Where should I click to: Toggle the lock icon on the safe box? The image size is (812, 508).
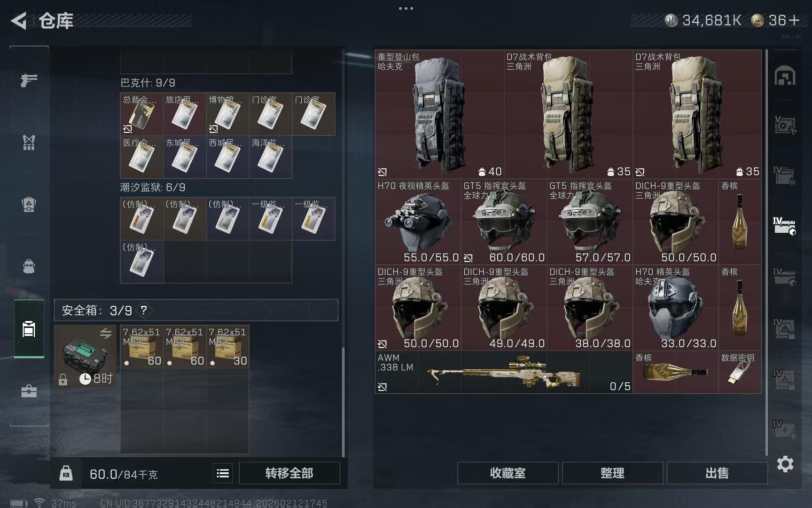pos(62,379)
